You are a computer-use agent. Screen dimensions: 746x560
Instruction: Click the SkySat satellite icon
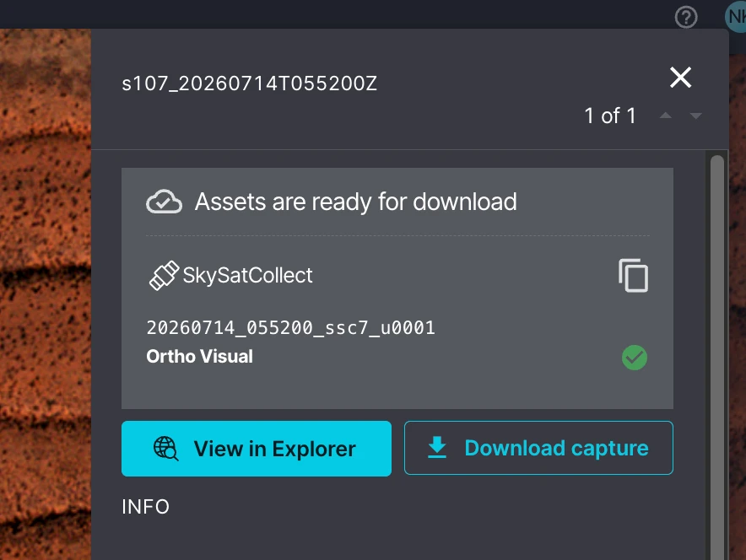tap(164, 275)
